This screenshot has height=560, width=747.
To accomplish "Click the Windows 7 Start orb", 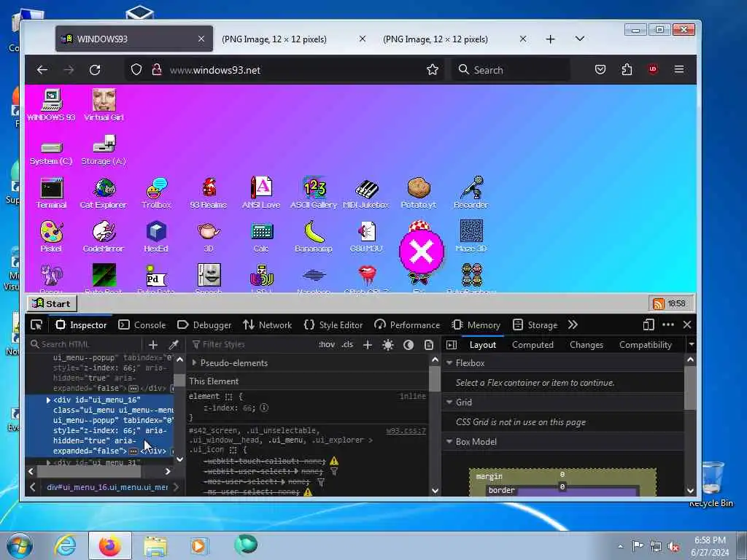I will click(19, 545).
